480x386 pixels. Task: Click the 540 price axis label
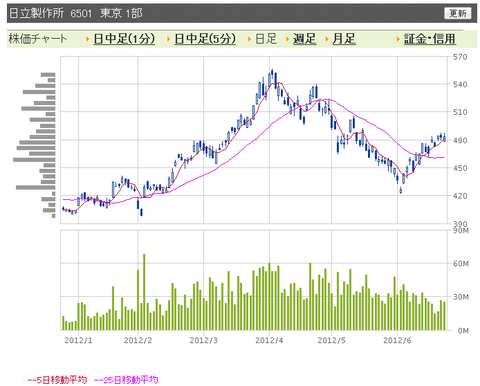(x=460, y=85)
